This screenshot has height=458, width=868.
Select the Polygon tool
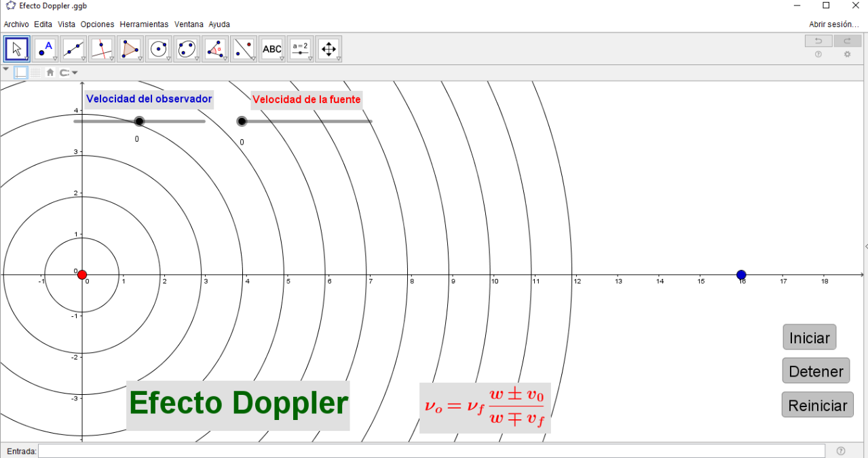coord(130,49)
